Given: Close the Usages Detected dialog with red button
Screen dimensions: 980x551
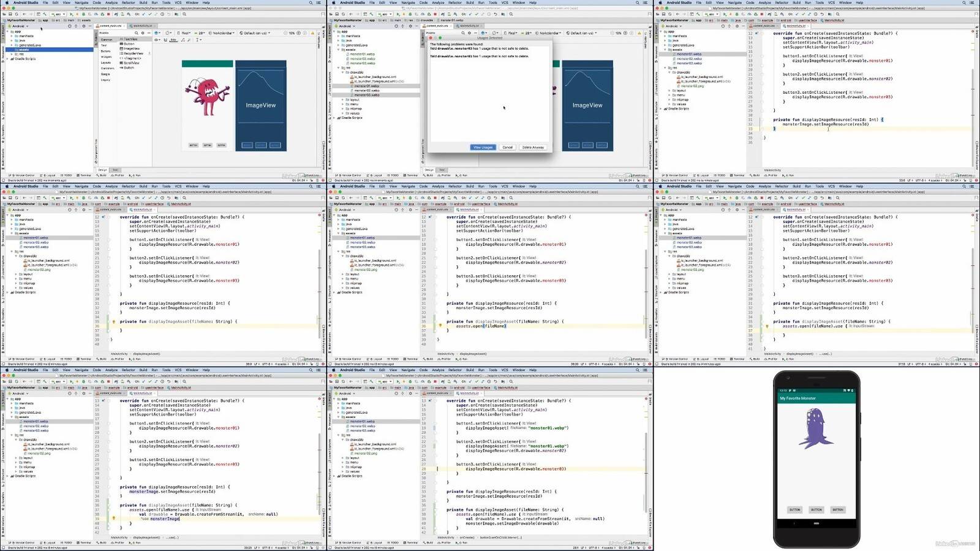Looking at the screenshot, I should pyautogui.click(x=430, y=38).
